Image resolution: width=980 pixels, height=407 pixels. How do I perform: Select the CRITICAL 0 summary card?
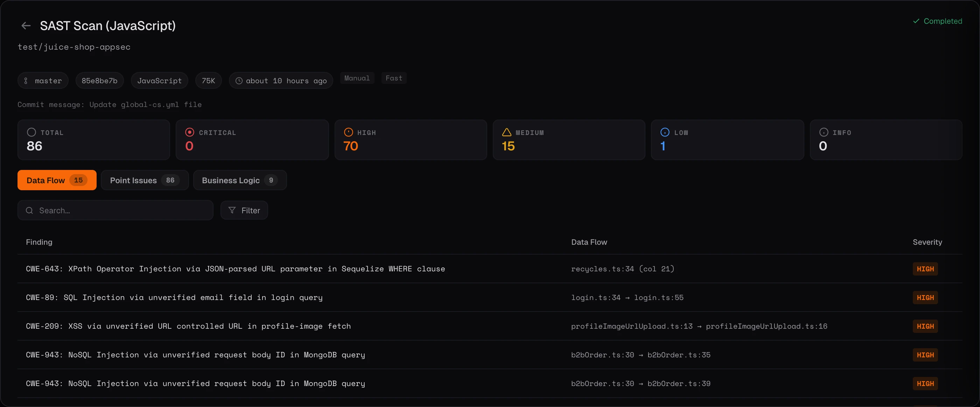[x=252, y=140]
